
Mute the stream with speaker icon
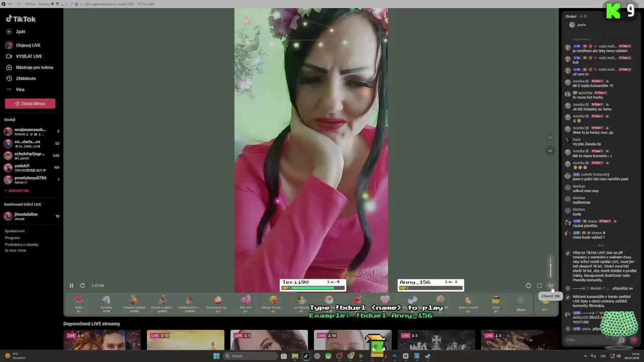click(x=550, y=286)
